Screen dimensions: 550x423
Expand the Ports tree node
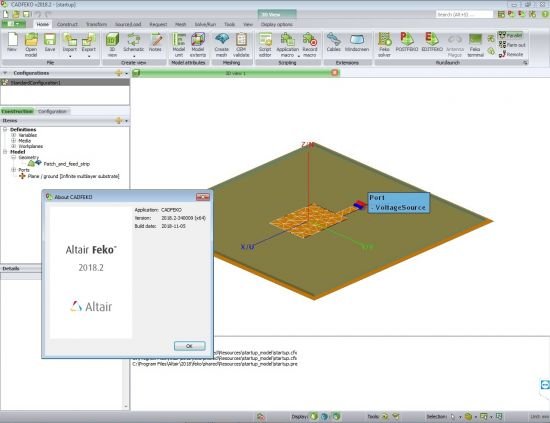tap(14, 170)
